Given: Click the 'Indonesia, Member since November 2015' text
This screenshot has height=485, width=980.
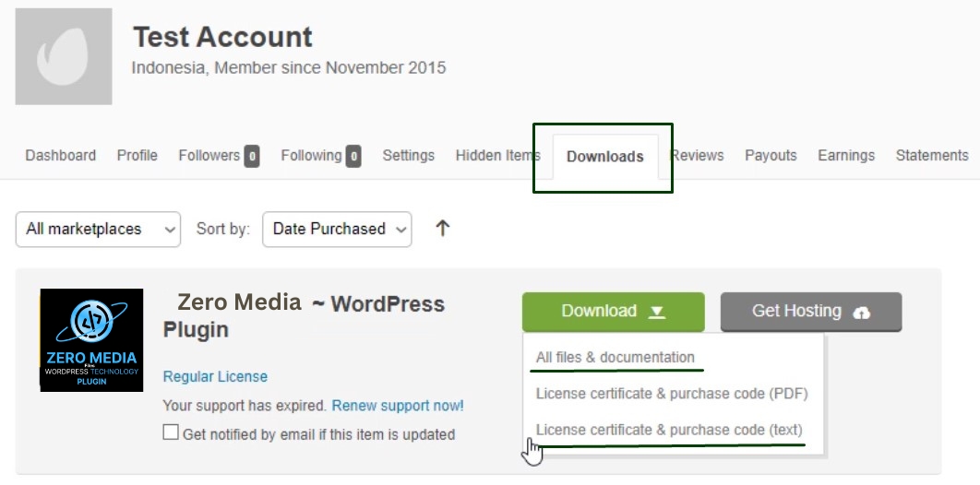Looking at the screenshot, I should [x=289, y=67].
